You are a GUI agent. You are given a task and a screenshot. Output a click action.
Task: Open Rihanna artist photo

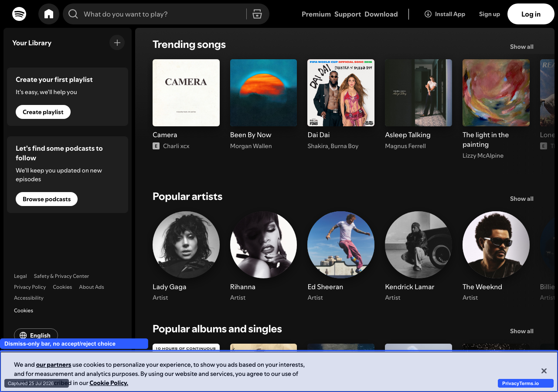(x=263, y=245)
